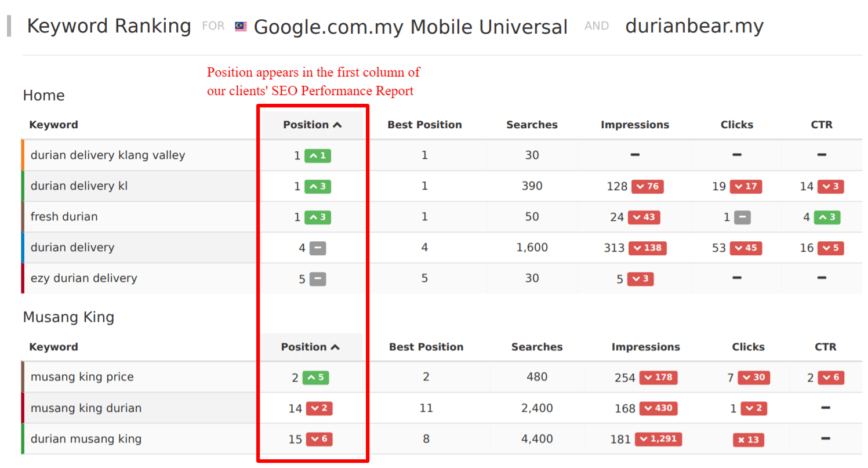Viewport: 868px width, 468px height.
Task: Click the Musang King table Searches header
Action: (x=537, y=347)
